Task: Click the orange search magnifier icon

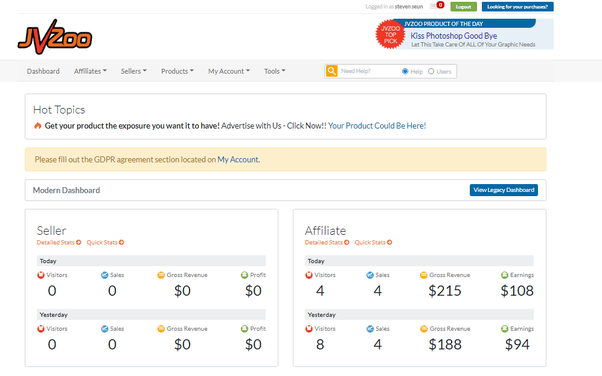Action: coord(332,71)
